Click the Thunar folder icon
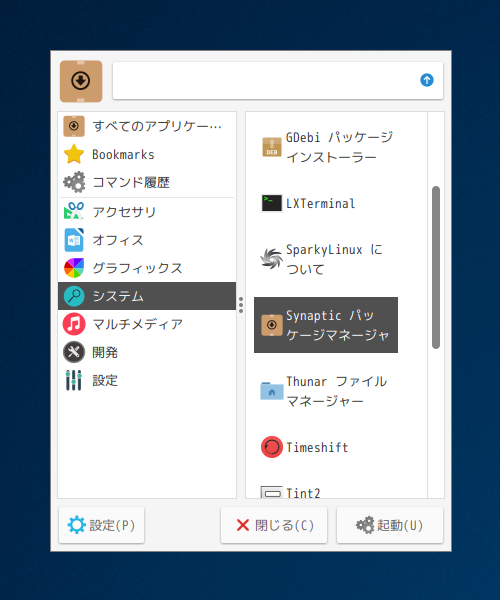The width and height of the screenshot is (500, 600). pyautogui.click(x=272, y=391)
